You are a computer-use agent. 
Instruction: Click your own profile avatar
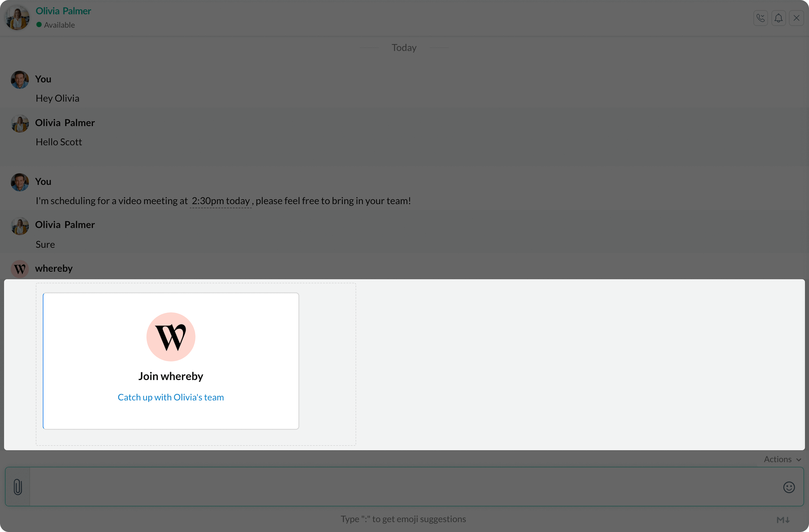[20, 79]
